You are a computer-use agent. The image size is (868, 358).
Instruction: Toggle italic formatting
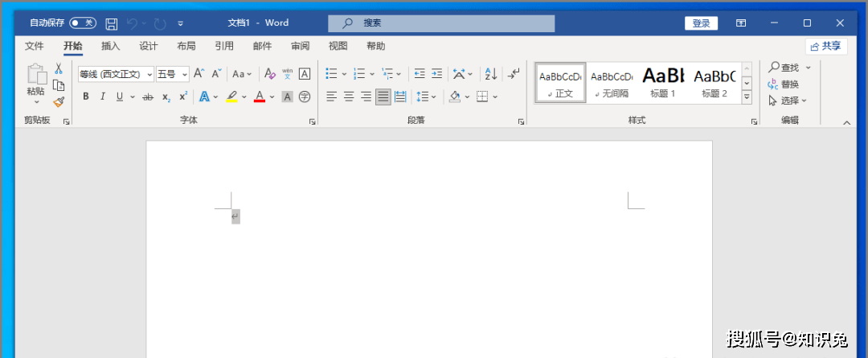point(102,97)
